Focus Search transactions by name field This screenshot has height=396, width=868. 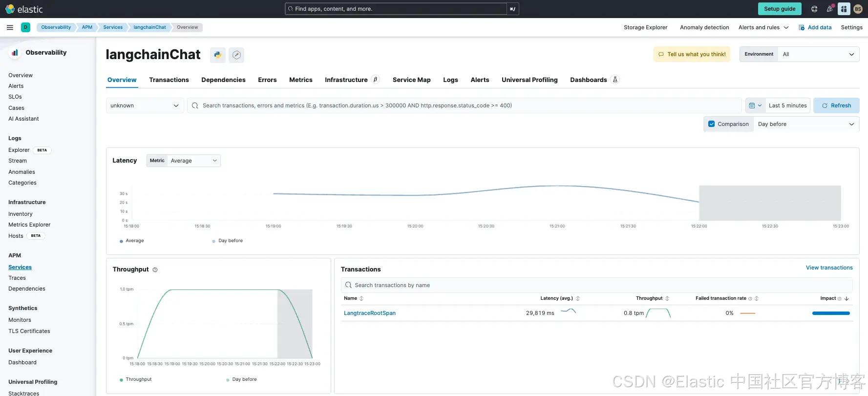click(596, 285)
